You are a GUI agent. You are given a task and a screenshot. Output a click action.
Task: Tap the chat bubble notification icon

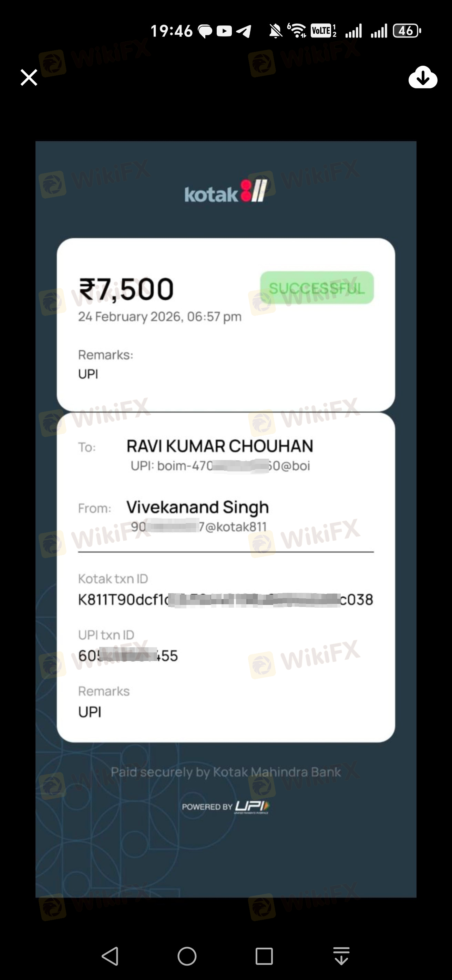coord(205,31)
